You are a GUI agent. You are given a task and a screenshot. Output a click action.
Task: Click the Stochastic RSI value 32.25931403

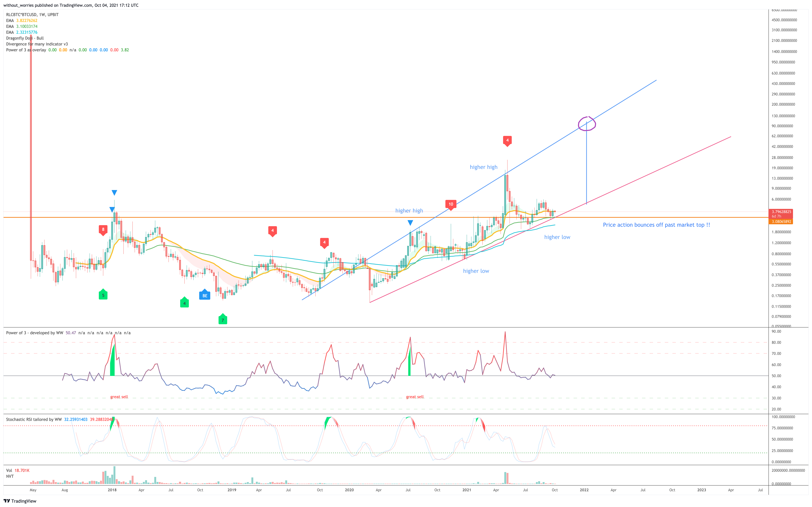[x=76, y=420]
